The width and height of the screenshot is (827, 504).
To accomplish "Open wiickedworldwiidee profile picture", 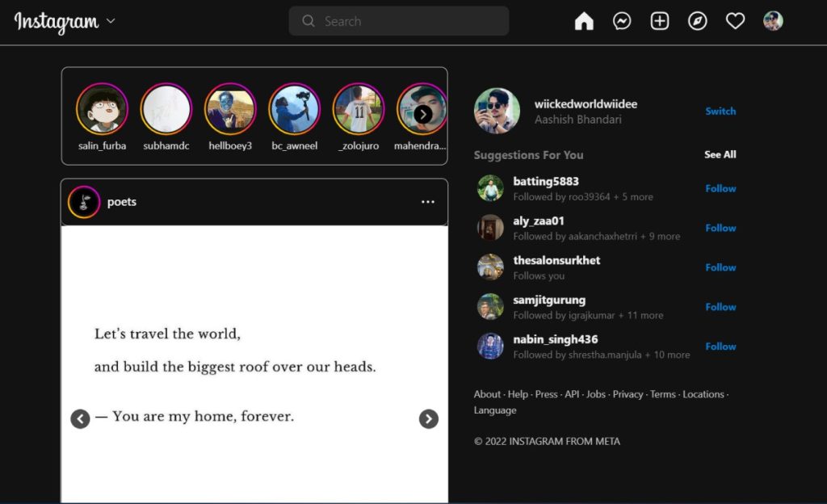I will point(497,111).
